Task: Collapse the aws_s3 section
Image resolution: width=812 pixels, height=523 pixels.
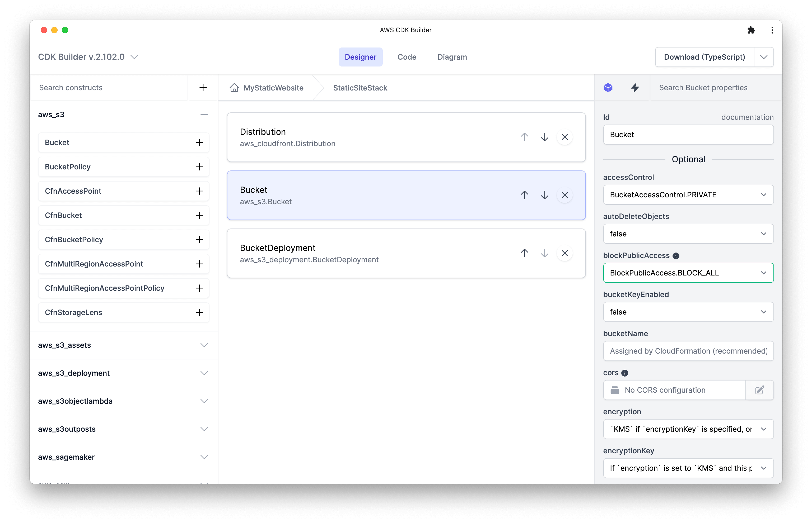Action: pos(204,115)
